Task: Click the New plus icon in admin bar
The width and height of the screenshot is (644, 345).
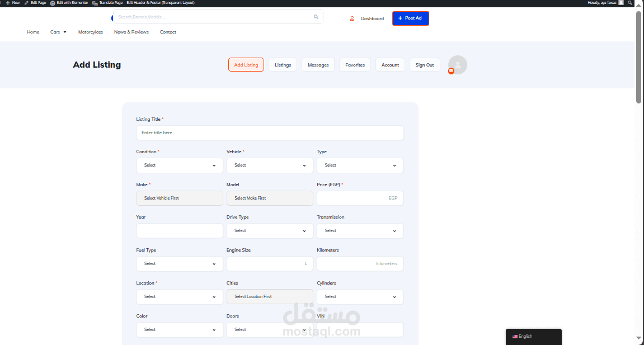Action: 8,2
